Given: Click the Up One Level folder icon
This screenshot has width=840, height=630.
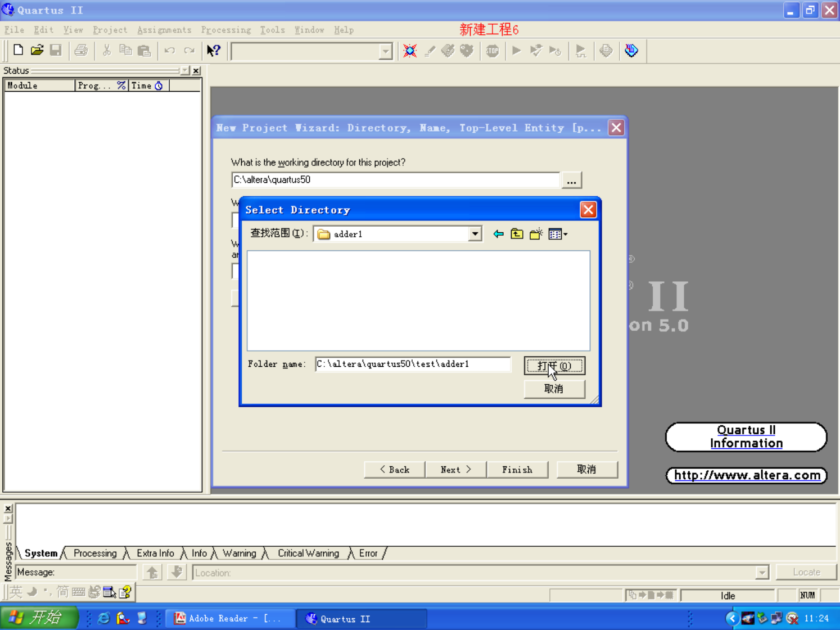Looking at the screenshot, I should 517,234.
